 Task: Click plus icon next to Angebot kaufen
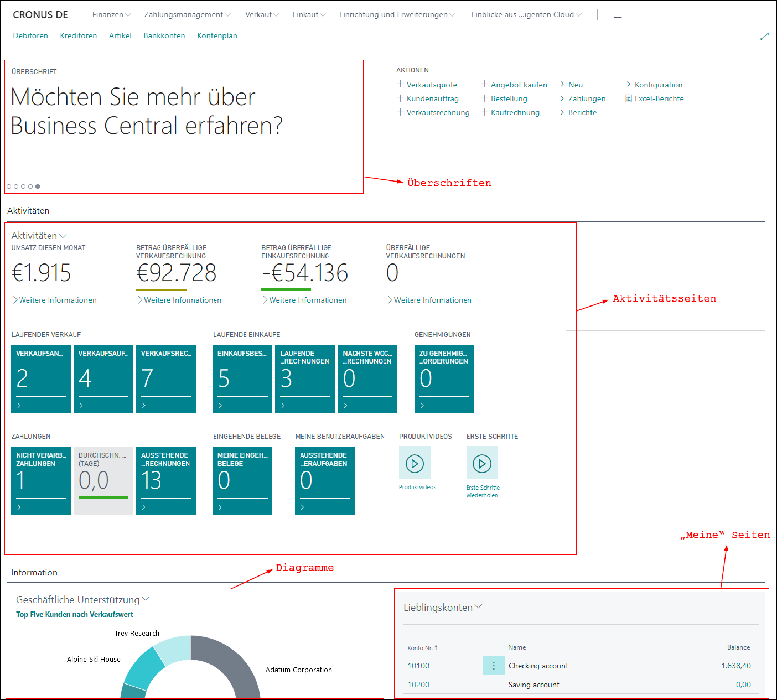484,84
